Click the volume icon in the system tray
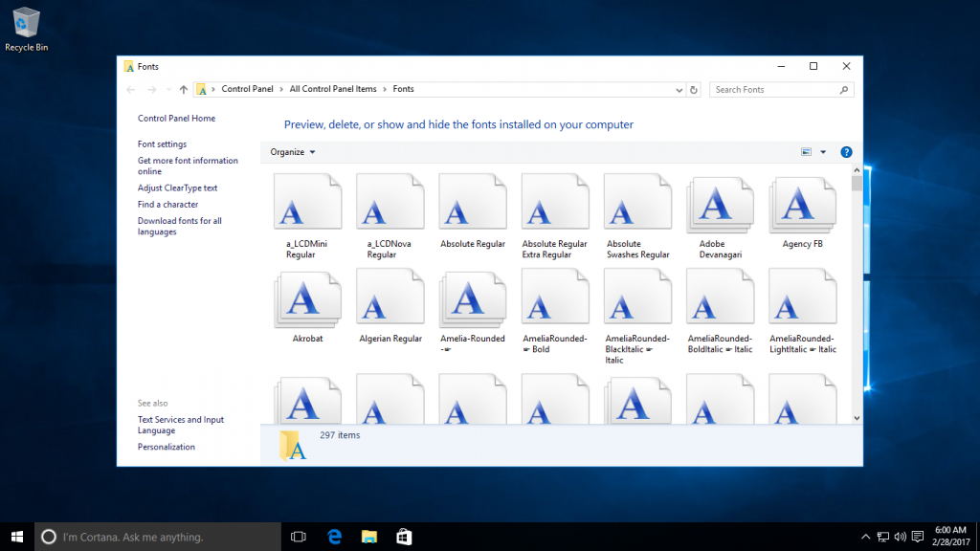Screen dimensions: 980x551 [x=900, y=536]
